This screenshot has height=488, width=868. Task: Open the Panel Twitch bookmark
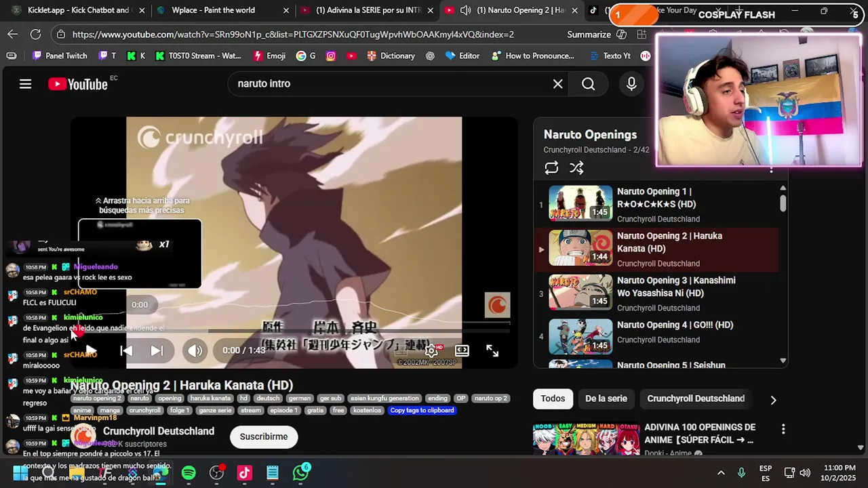pyautogui.click(x=60, y=56)
